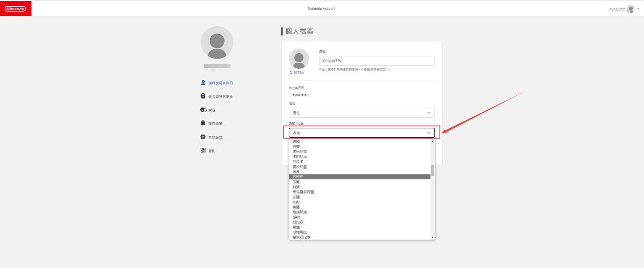Click the Nintendo logo in the header
644x268 pixels.
click(x=16, y=8)
